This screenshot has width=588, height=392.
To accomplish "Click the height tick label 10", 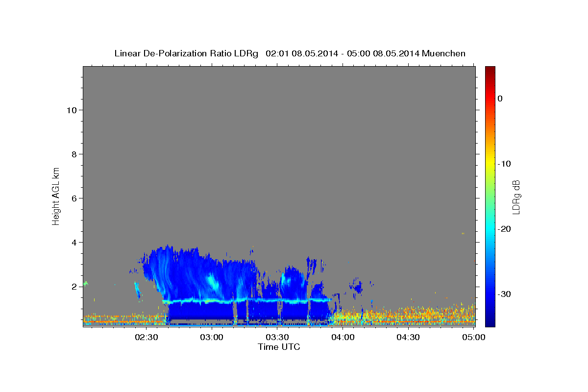I will pyautogui.click(x=72, y=110).
